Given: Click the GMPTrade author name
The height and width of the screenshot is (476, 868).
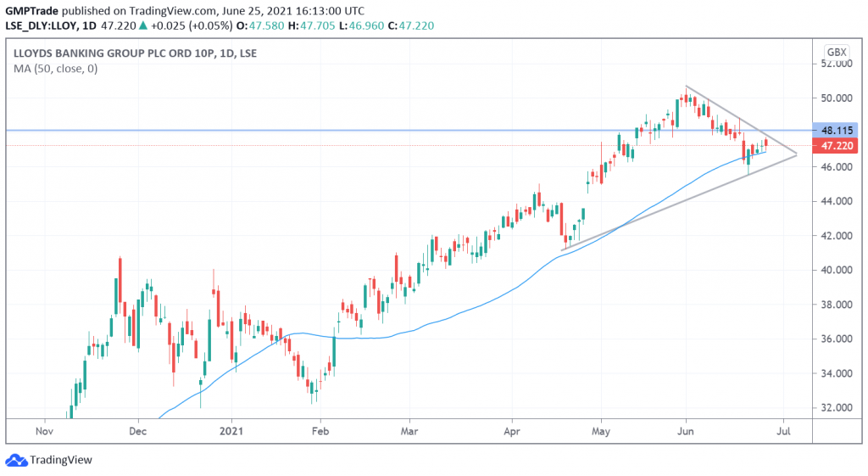Looking at the screenshot, I should pyautogui.click(x=31, y=11).
